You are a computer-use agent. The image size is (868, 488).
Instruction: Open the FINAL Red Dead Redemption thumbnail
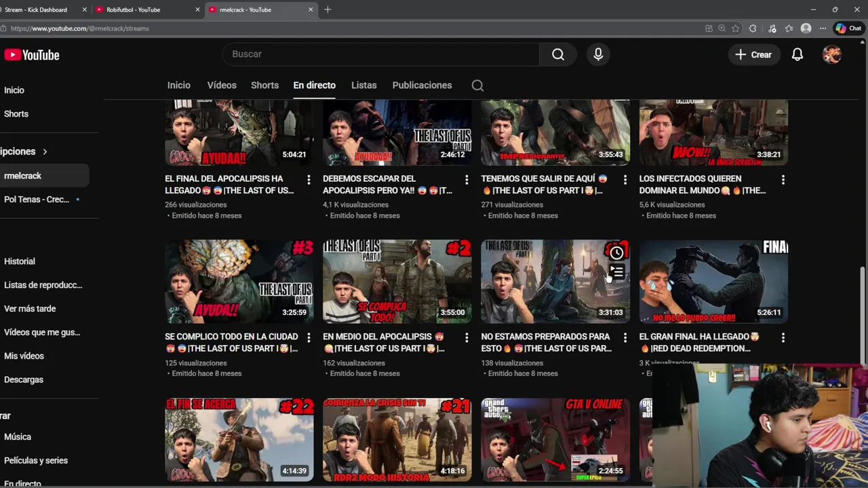(713, 281)
